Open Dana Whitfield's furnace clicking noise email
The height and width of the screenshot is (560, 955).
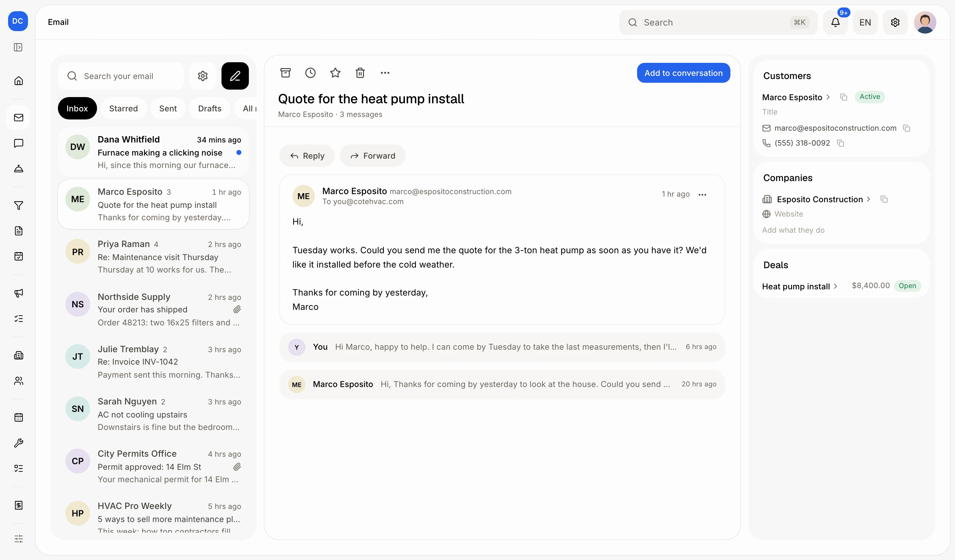click(x=153, y=152)
